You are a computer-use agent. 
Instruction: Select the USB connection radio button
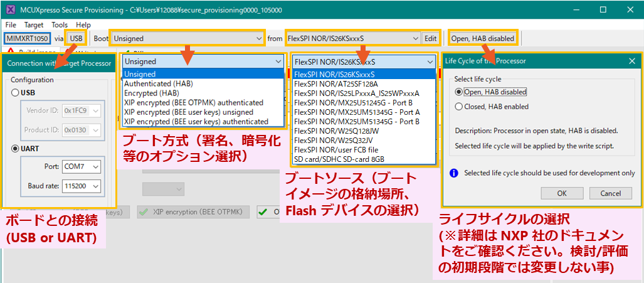15,93
